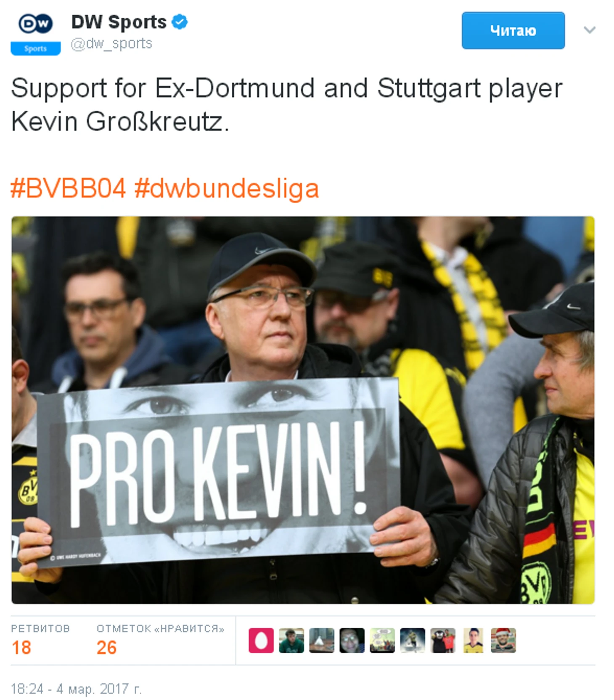Screen dimensions: 614x700
Task: Open the second liker avatar in green shirt
Action: point(291,640)
